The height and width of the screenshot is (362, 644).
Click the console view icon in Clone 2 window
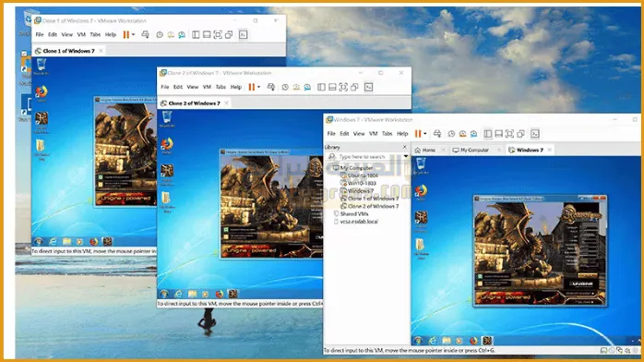click(x=368, y=87)
